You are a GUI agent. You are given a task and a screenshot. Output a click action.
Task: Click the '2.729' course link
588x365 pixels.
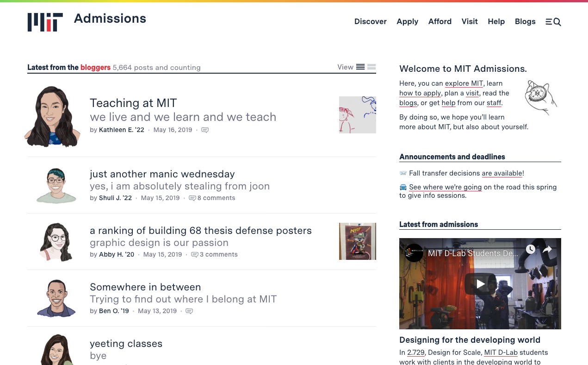click(x=415, y=353)
